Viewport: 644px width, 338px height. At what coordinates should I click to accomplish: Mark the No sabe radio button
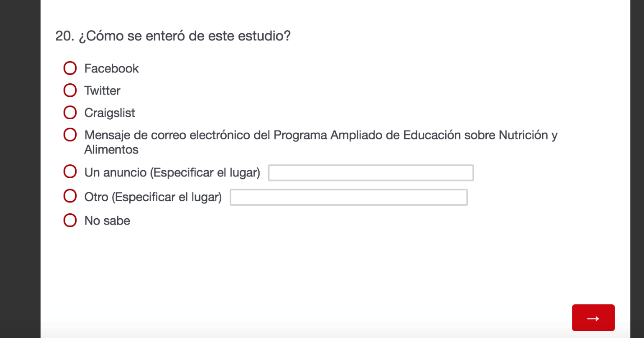tap(70, 221)
